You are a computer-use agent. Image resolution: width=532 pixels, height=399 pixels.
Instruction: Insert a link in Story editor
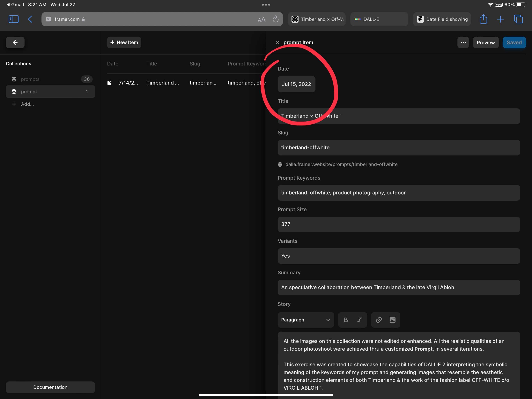pyautogui.click(x=379, y=320)
